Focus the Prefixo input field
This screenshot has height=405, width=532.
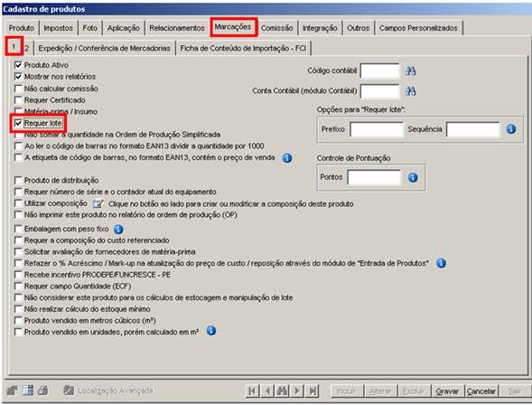click(377, 129)
